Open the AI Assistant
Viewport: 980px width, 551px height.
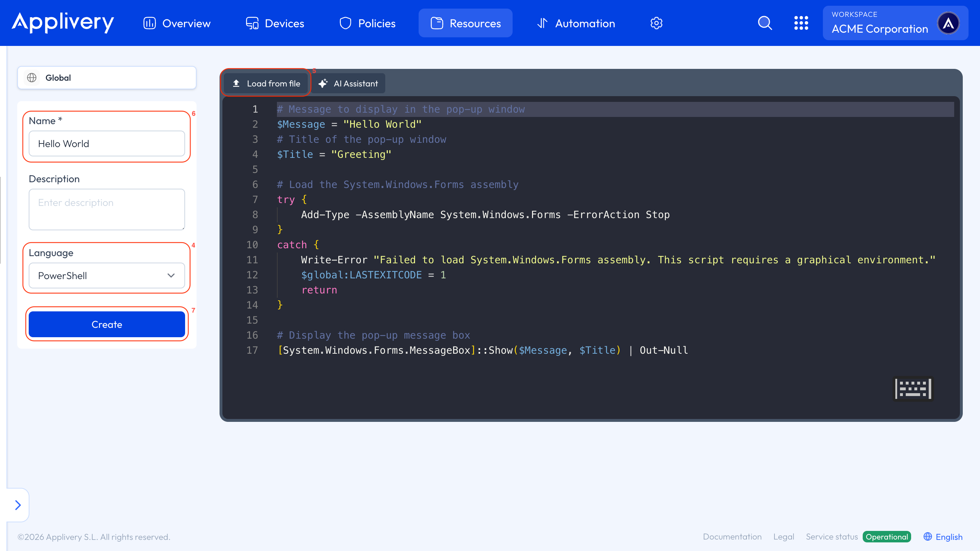click(x=348, y=83)
